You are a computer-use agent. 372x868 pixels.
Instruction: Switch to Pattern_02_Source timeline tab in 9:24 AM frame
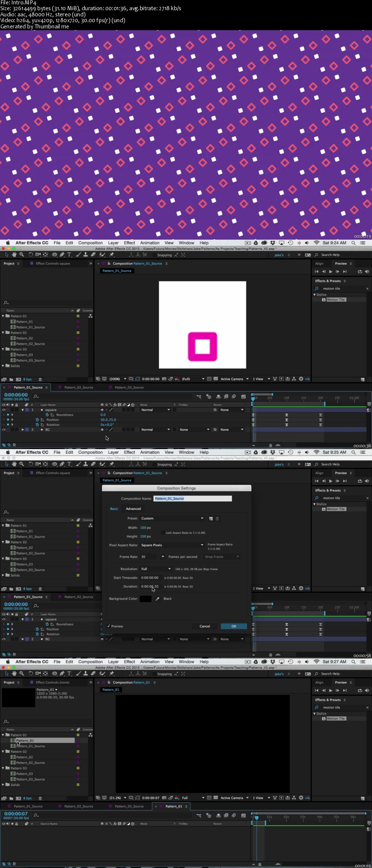[78, 387]
